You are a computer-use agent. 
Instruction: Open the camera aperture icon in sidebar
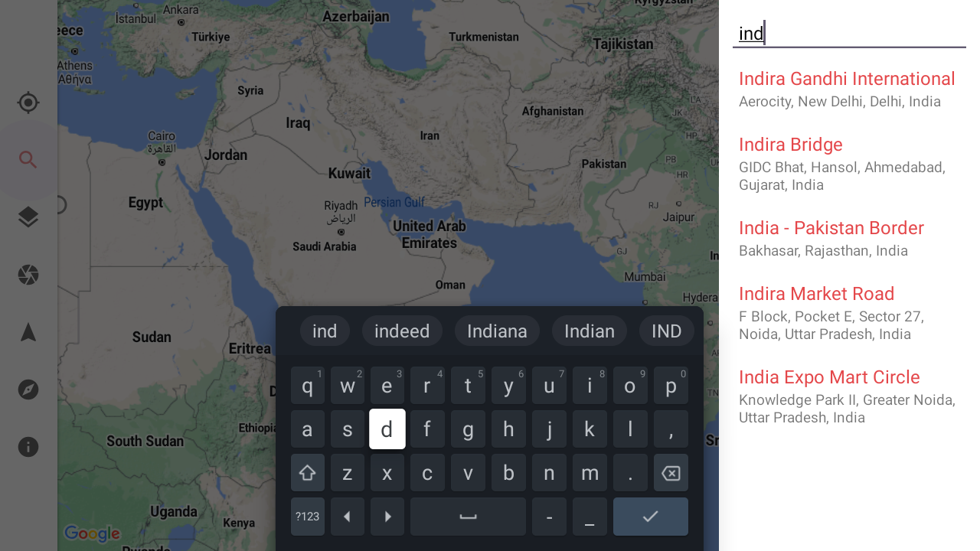(x=28, y=275)
